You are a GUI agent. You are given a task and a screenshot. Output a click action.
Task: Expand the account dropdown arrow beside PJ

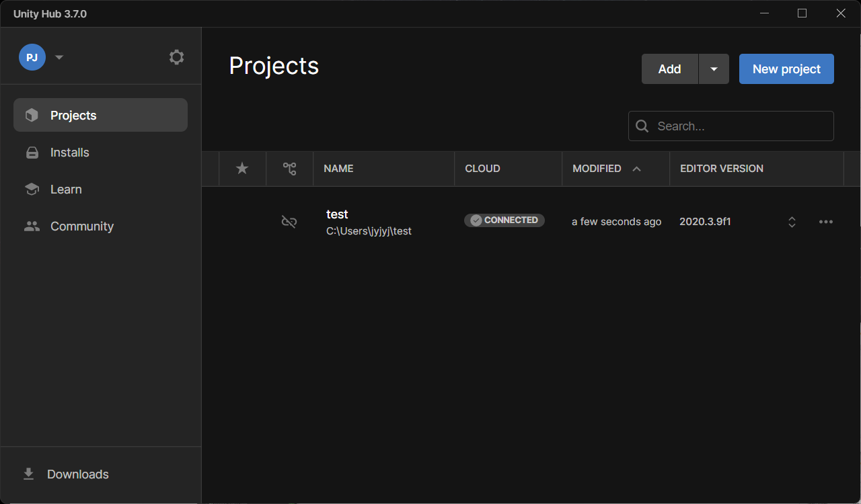point(59,57)
